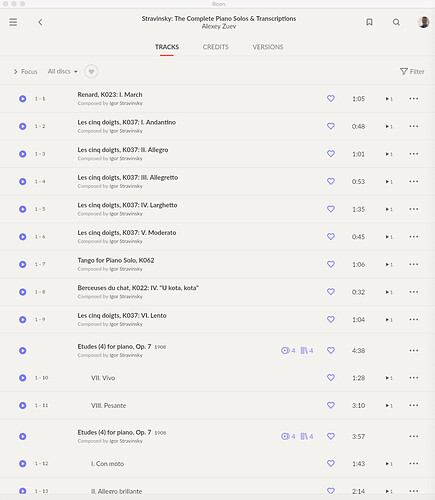Open more options for I. Andantino
The height and width of the screenshot is (500, 435).
414,126
